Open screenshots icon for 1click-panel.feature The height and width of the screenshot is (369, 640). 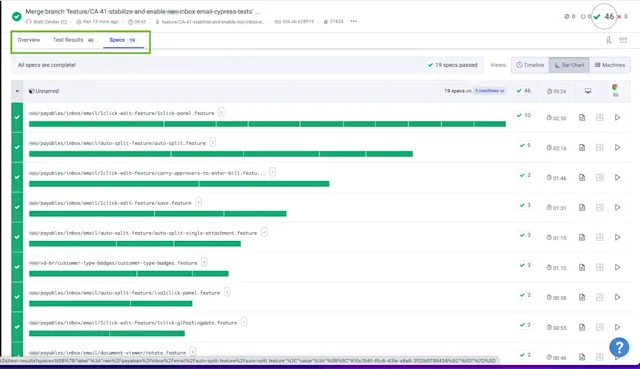[600, 118]
